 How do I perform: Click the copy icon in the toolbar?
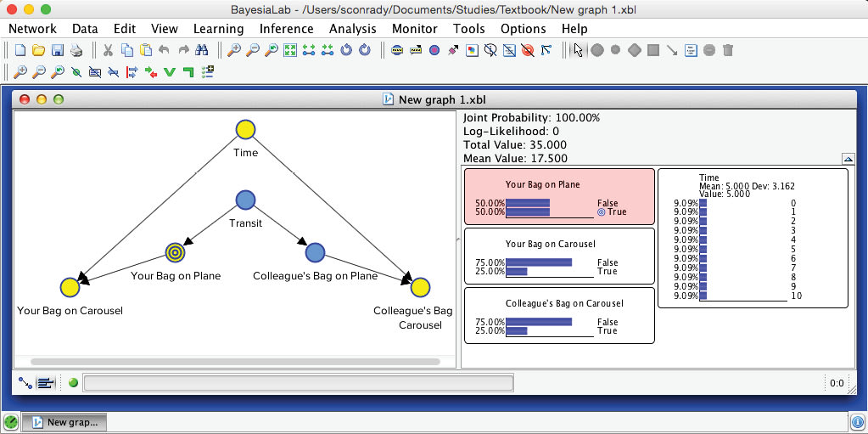point(126,50)
